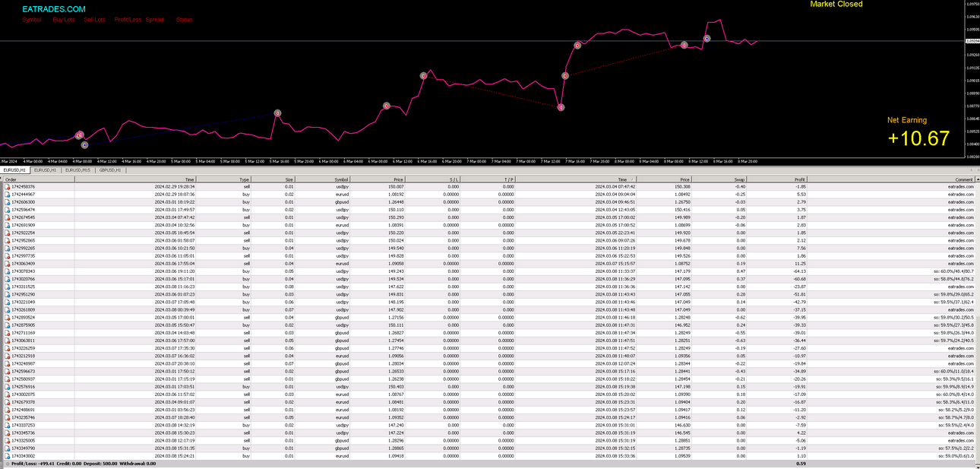Select order number 1743212918 in the list
The image size is (980, 469).
click(x=25, y=356)
